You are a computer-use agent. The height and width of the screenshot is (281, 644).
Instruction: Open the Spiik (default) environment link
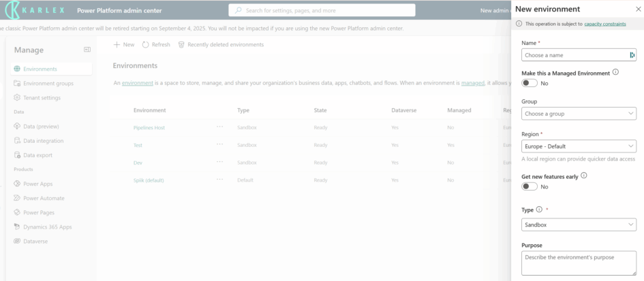click(x=149, y=180)
